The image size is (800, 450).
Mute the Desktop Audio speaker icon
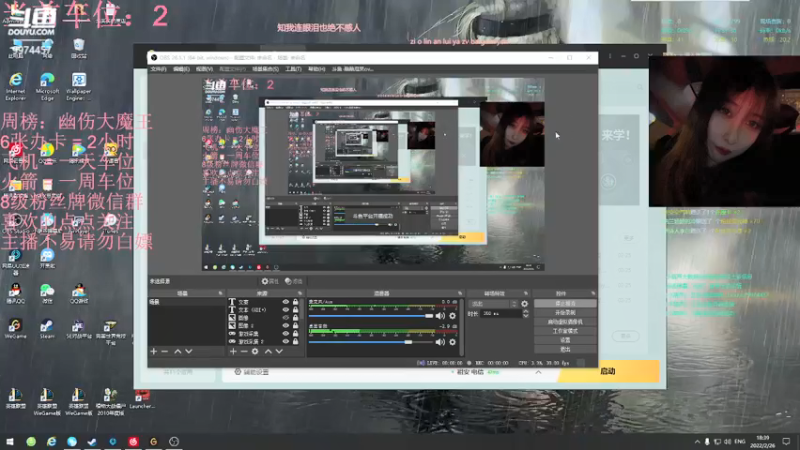440,342
